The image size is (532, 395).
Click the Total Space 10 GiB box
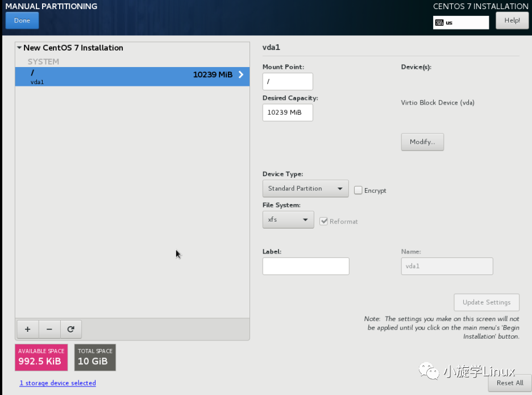pyautogui.click(x=95, y=357)
